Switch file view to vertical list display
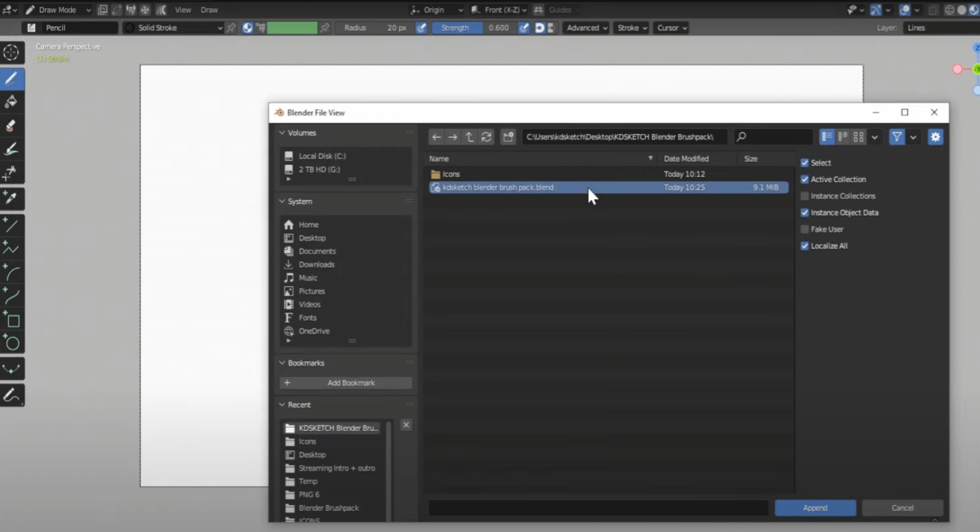Viewport: 980px width, 532px height. [x=826, y=137]
